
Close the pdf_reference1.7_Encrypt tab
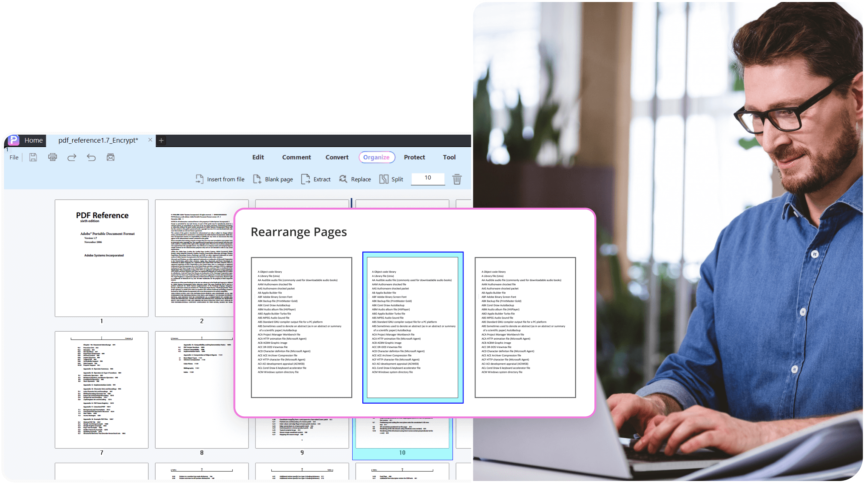150,140
